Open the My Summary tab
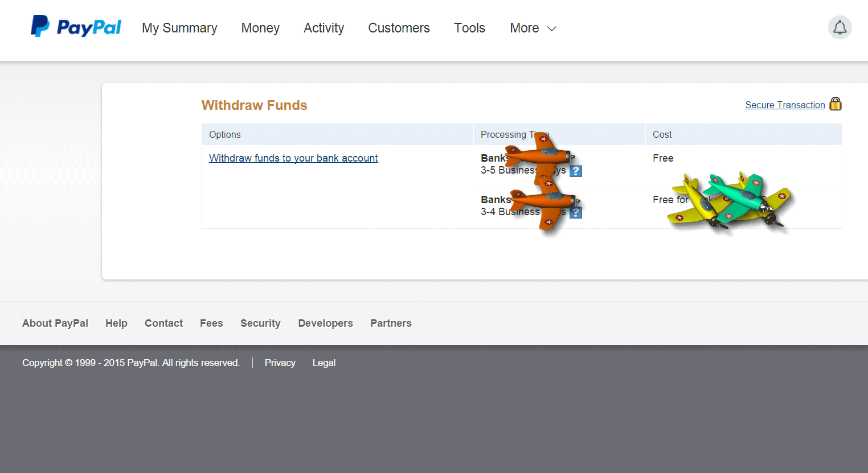868x473 pixels. [x=179, y=28]
